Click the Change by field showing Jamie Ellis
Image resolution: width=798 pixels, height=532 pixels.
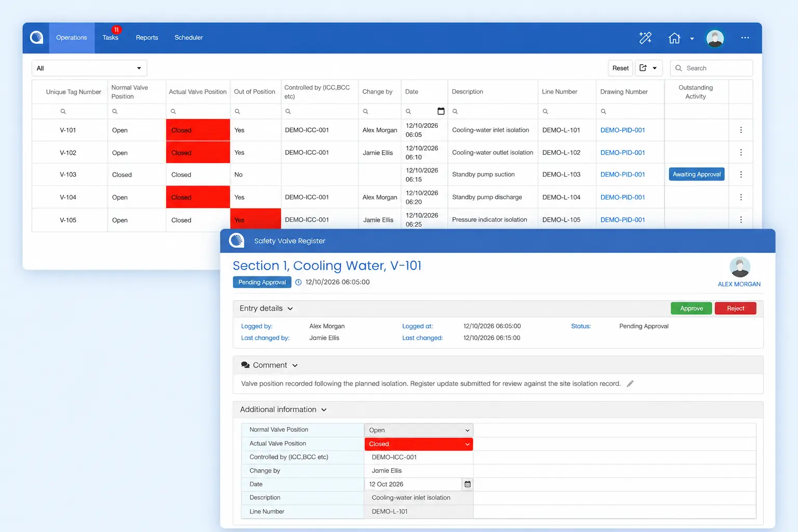click(419, 471)
